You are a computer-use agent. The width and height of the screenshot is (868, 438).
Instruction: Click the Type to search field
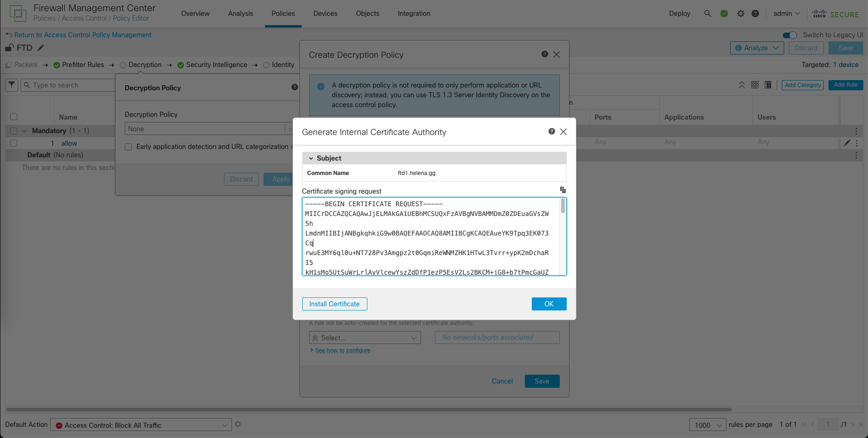70,85
